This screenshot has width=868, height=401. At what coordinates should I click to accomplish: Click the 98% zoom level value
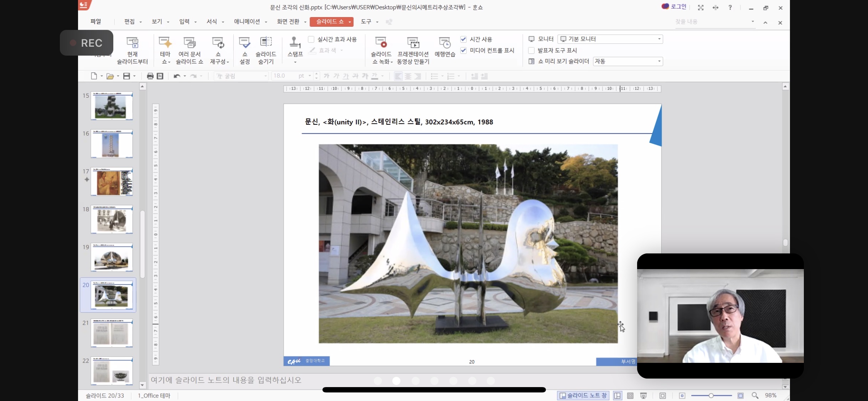coord(770,396)
